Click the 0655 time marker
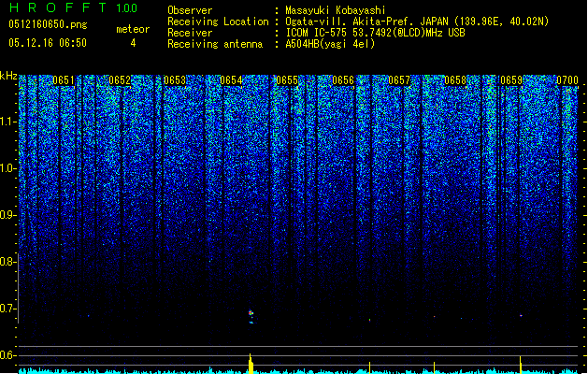The height and width of the screenshot is (374, 588). tap(287, 80)
